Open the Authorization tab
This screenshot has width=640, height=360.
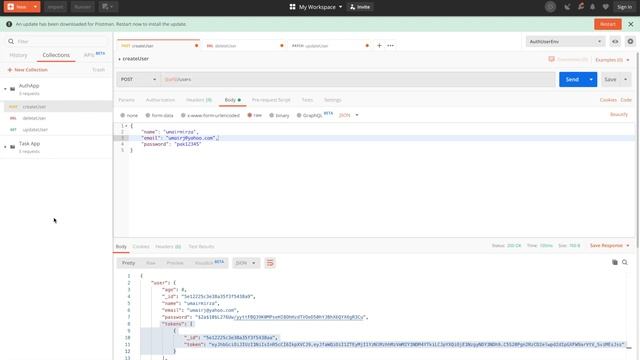pyautogui.click(x=160, y=100)
